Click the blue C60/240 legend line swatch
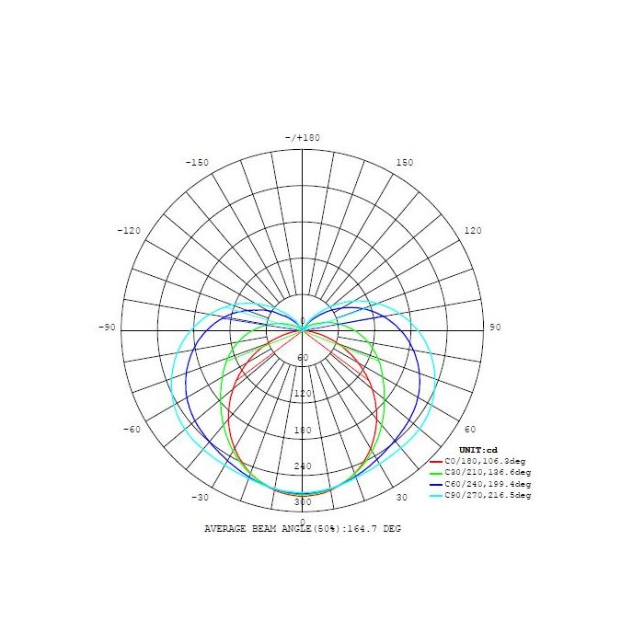This screenshot has width=644, height=644. pyautogui.click(x=436, y=484)
